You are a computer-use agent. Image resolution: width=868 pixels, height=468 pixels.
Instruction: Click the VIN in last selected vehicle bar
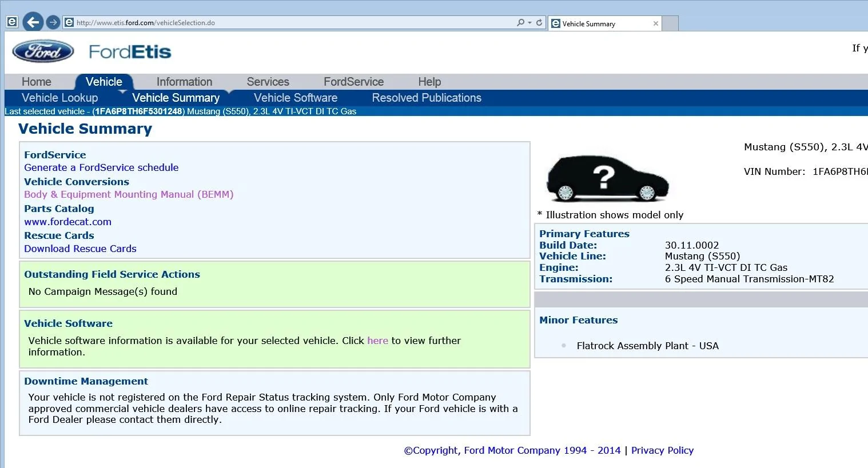click(138, 111)
